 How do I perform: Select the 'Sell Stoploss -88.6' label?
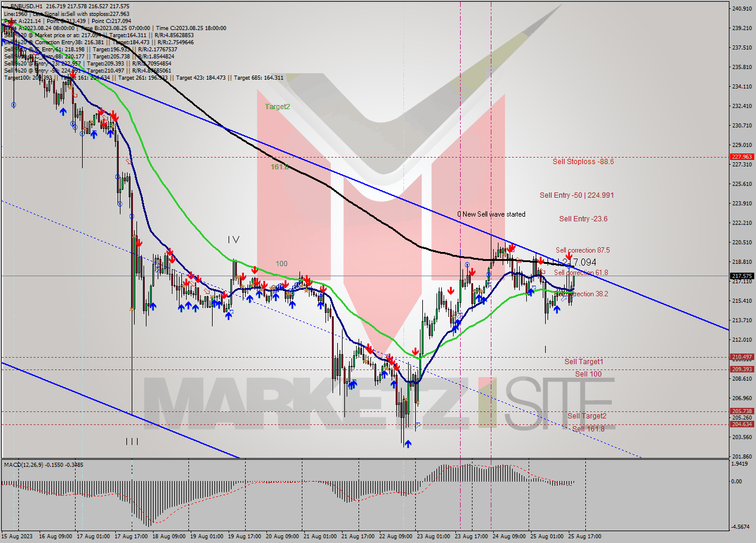click(583, 161)
